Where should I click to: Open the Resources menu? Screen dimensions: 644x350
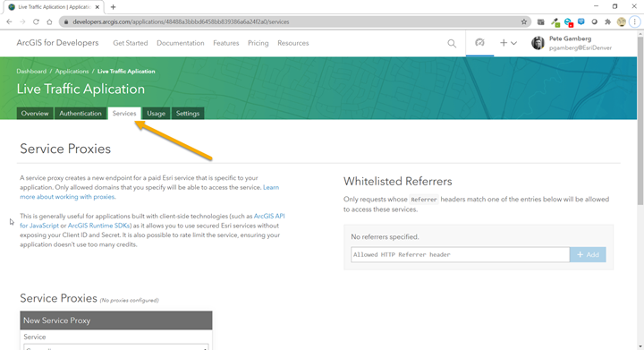pos(292,43)
